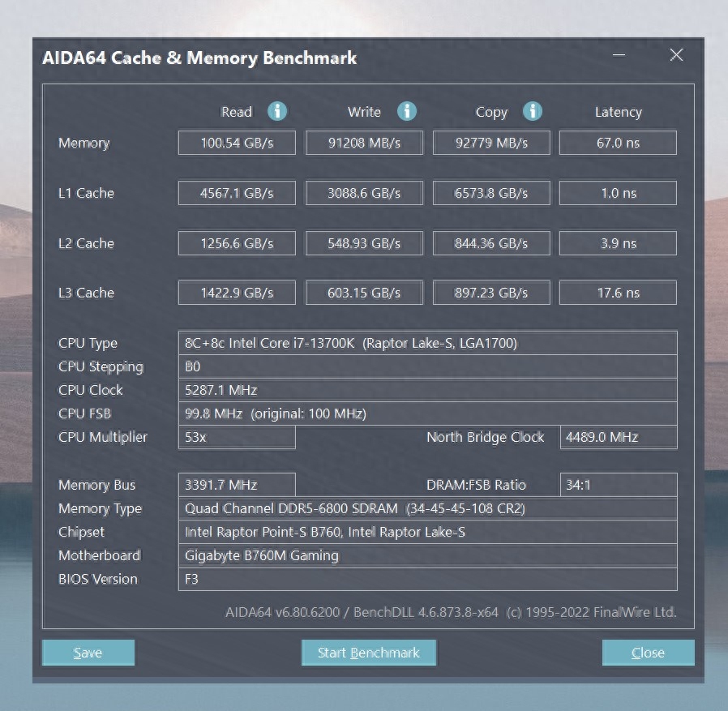The width and height of the screenshot is (728, 711).
Task: Click the CPU Multiplier label
Action: [x=103, y=438]
